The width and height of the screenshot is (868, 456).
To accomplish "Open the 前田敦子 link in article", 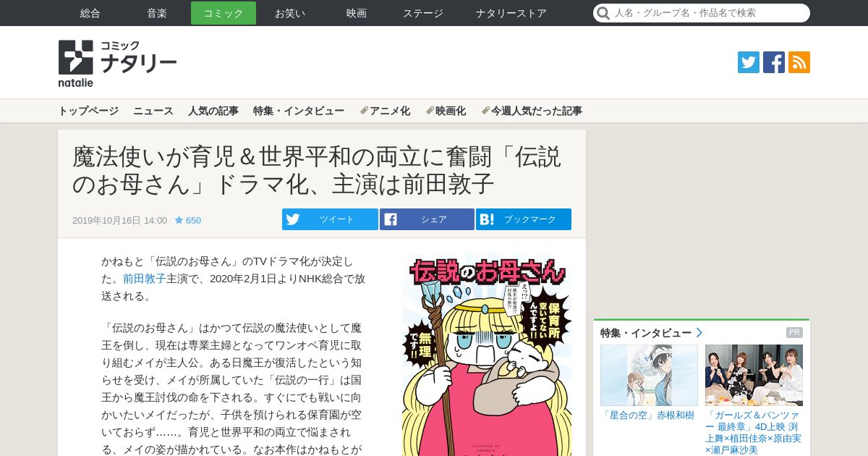I will 145,279.
